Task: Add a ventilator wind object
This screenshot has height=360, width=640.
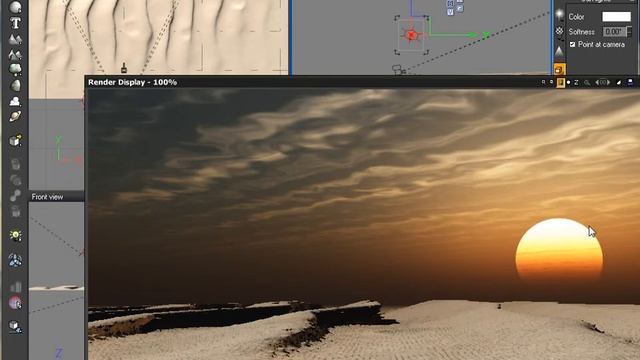Action: pos(15,260)
